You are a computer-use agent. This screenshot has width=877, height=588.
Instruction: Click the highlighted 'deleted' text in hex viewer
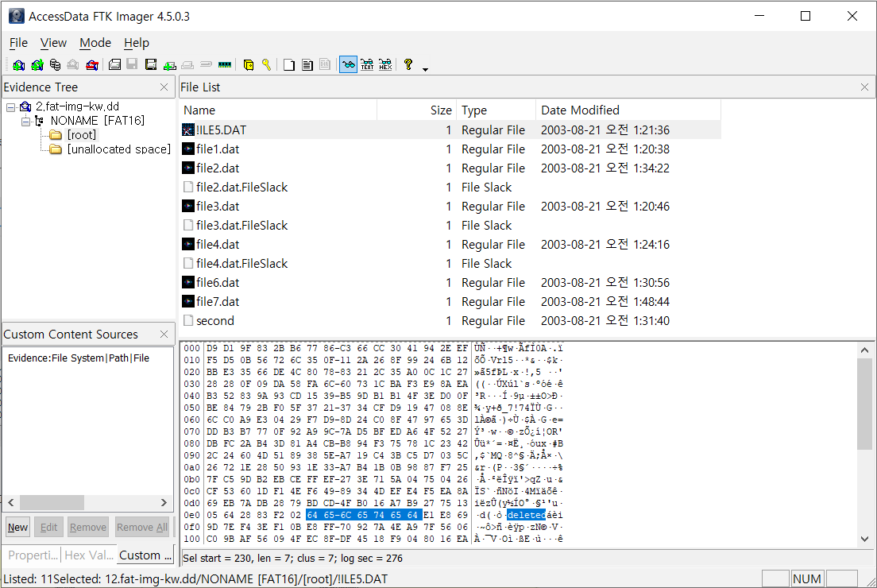click(526, 515)
